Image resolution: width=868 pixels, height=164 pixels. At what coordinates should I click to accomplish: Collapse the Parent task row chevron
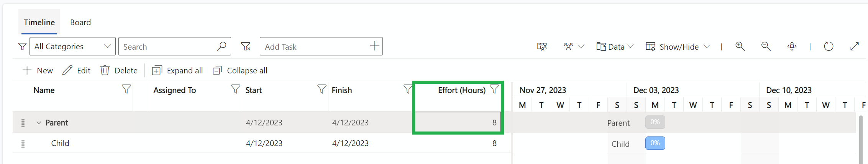tap(39, 123)
